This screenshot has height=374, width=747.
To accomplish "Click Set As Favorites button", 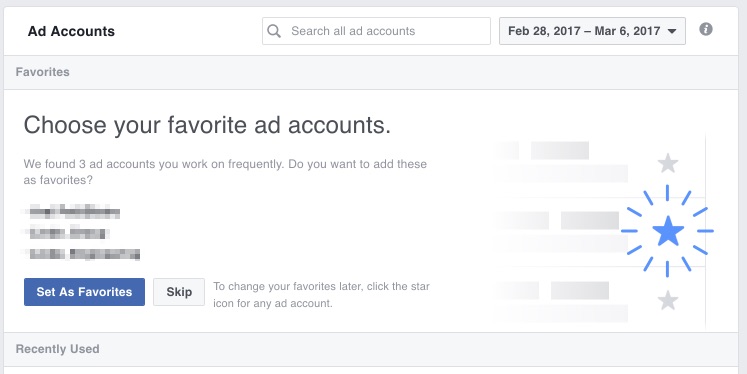I will pos(84,292).
